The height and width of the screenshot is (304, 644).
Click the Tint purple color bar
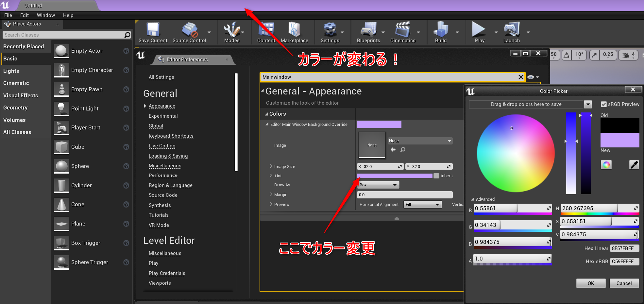[395, 176]
